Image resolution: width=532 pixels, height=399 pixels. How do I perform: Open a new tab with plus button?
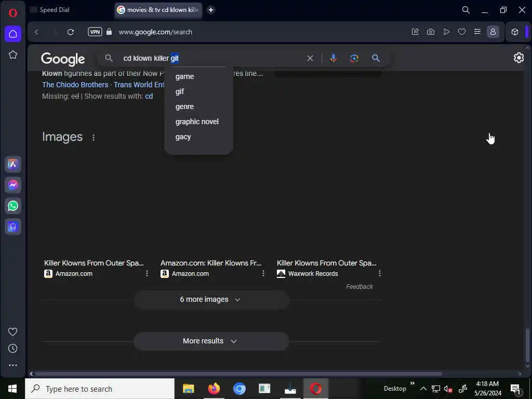(211, 10)
